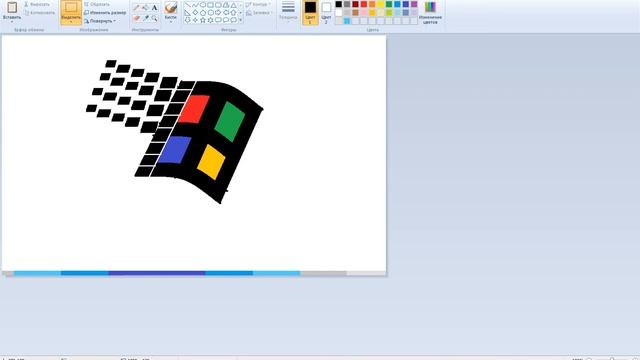
Task: Pick the brown swatch in second palette row
Action: click(x=355, y=13)
